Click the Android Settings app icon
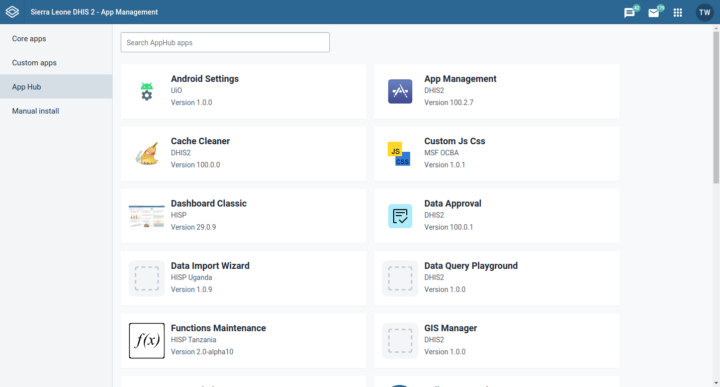 146,91
